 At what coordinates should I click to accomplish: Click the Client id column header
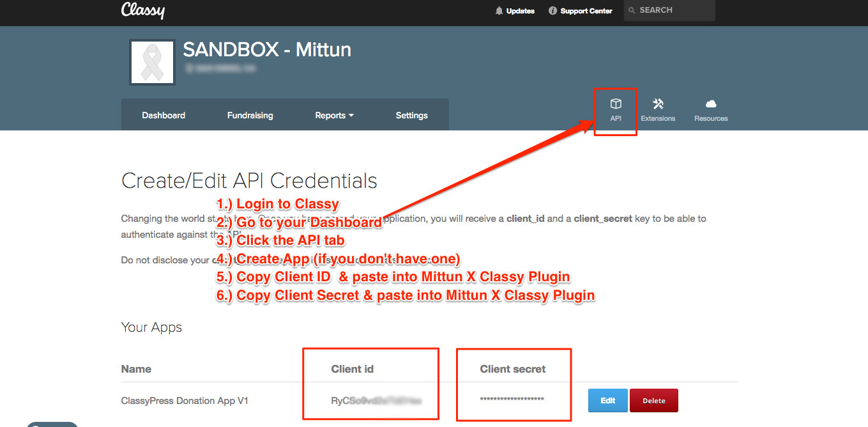click(352, 369)
